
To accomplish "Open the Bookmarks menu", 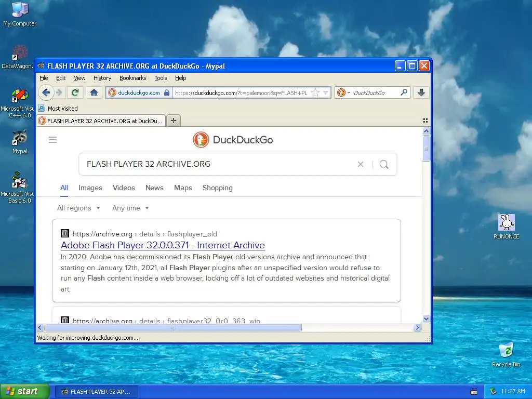I will [x=132, y=78].
